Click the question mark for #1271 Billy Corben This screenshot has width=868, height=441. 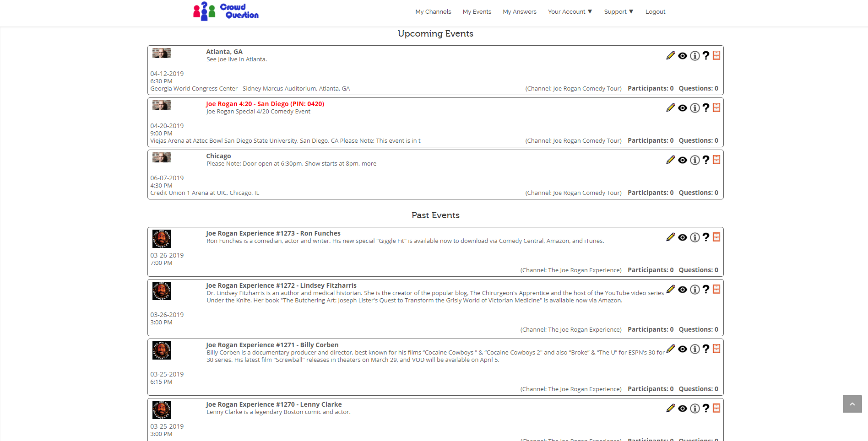(x=706, y=349)
